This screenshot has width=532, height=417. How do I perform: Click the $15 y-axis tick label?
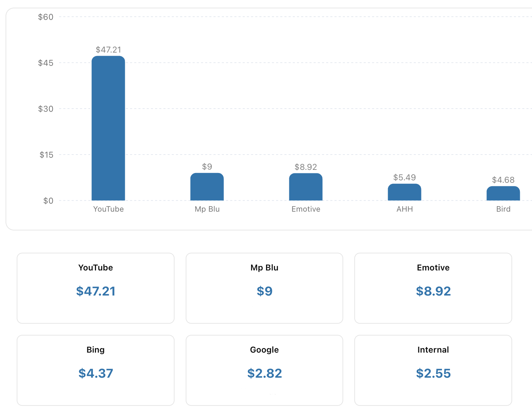(46, 155)
